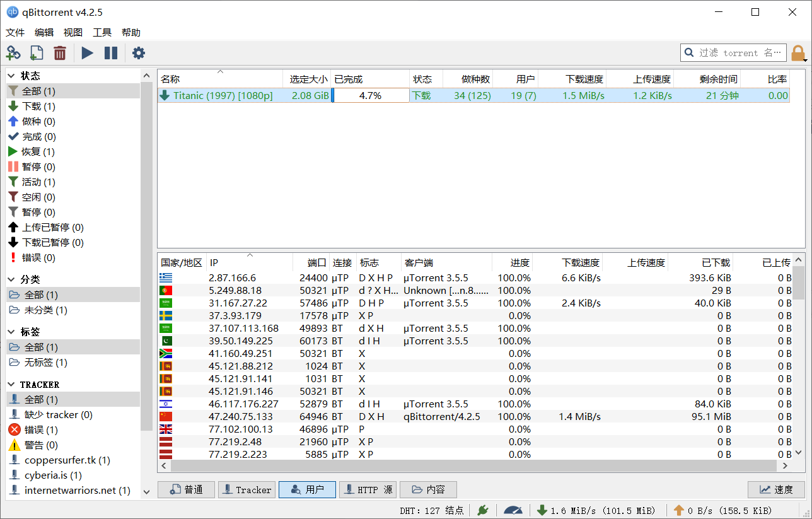Open the 视图 menu
The height and width of the screenshot is (519, 812).
(x=73, y=33)
